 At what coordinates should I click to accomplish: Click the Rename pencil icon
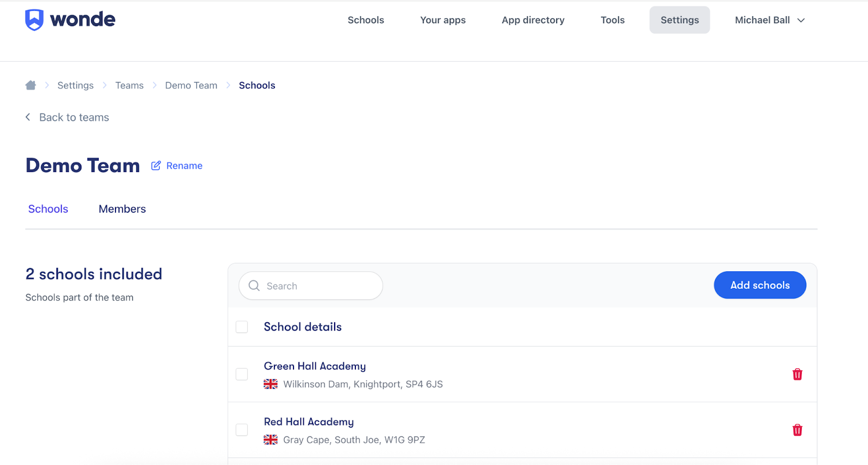point(156,165)
